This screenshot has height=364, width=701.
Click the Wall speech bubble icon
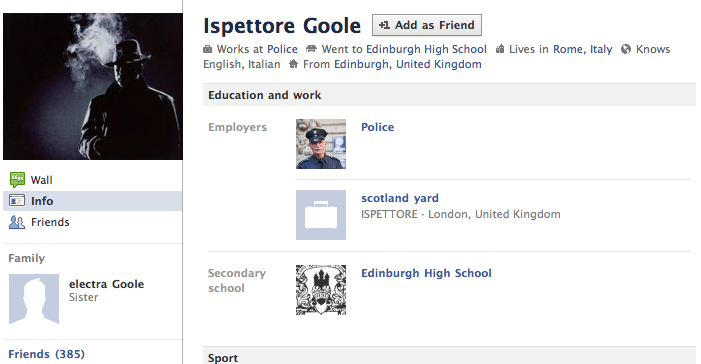click(17, 180)
